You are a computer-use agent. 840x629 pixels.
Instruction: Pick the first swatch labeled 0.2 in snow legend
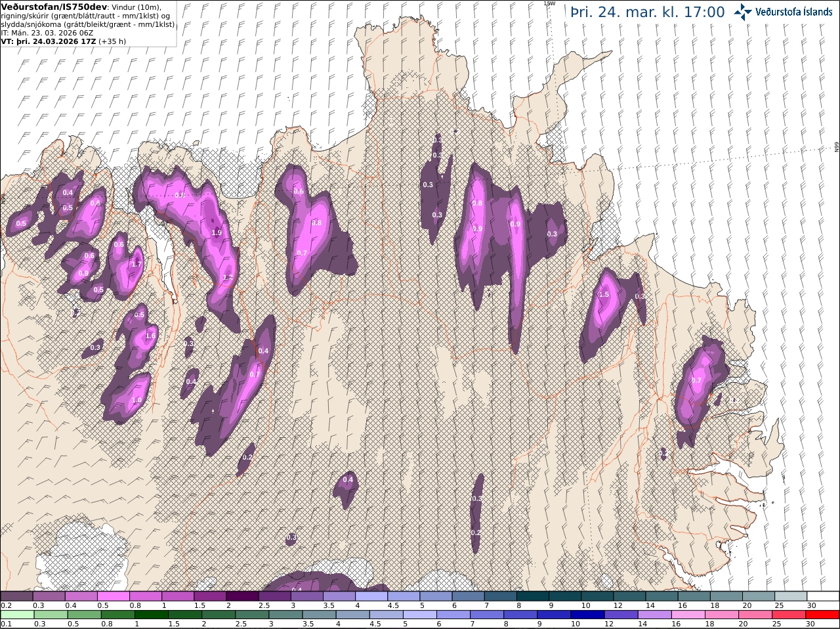pyautogui.click(x=17, y=596)
